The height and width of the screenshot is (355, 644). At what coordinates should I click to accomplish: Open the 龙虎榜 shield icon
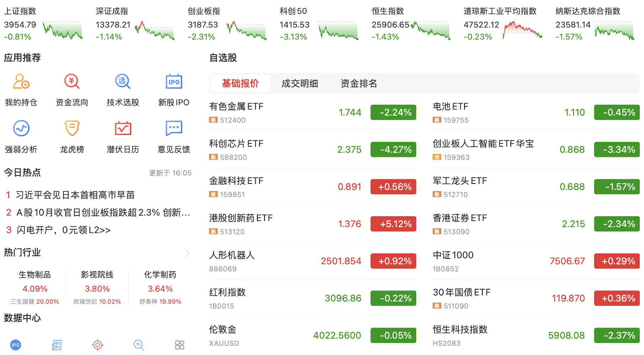[72, 129]
